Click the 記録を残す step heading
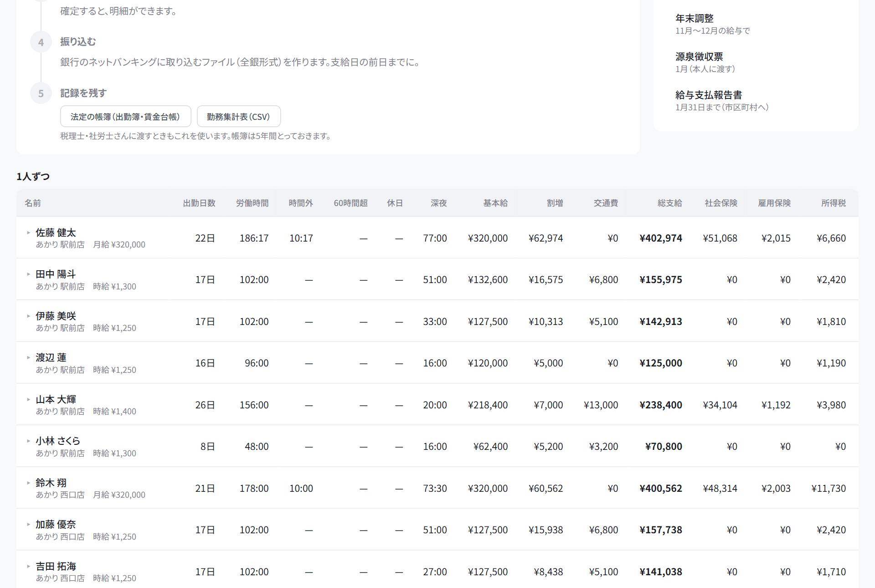This screenshot has height=588, width=875. pos(83,93)
